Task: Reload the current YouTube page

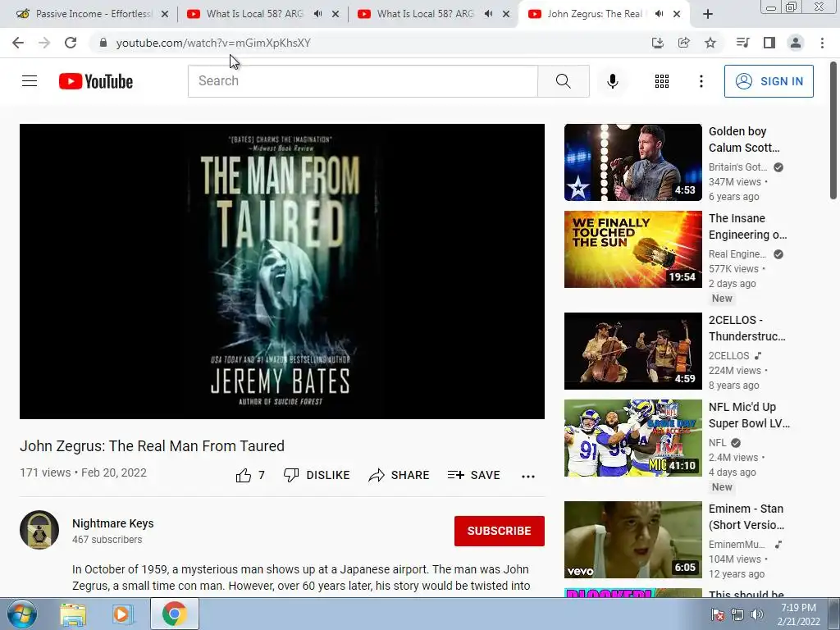Action: tap(71, 43)
